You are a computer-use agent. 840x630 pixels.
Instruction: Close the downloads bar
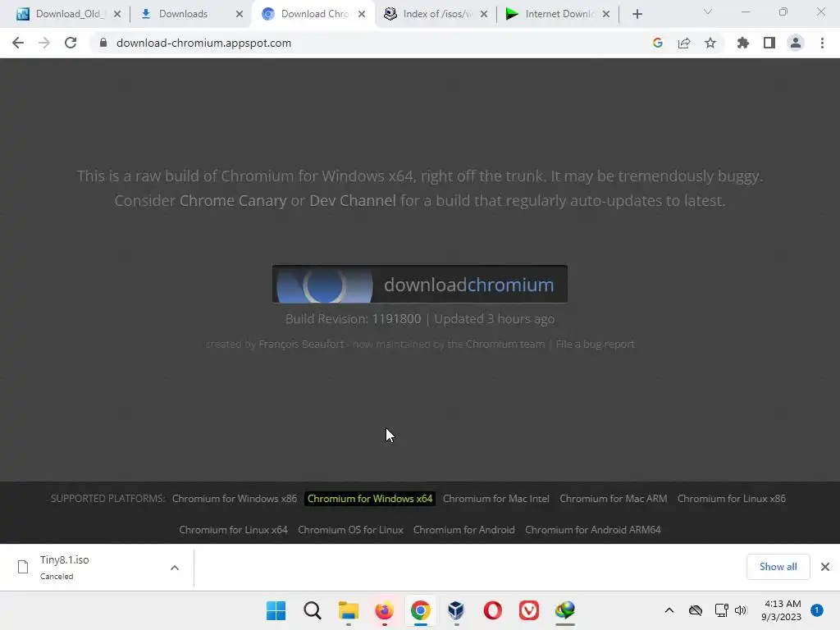click(825, 567)
